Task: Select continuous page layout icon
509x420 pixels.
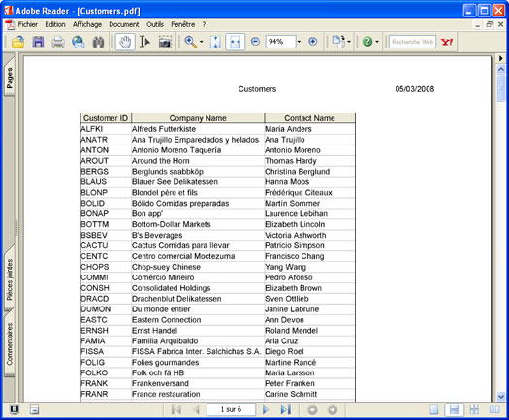Action: pyautogui.click(x=454, y=410)
